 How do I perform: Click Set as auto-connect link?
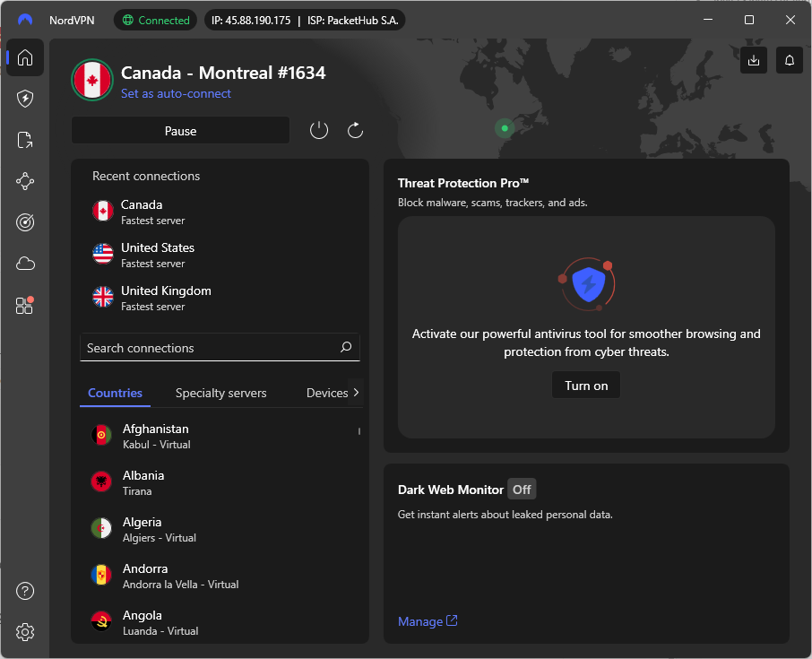tap(176, 94)
